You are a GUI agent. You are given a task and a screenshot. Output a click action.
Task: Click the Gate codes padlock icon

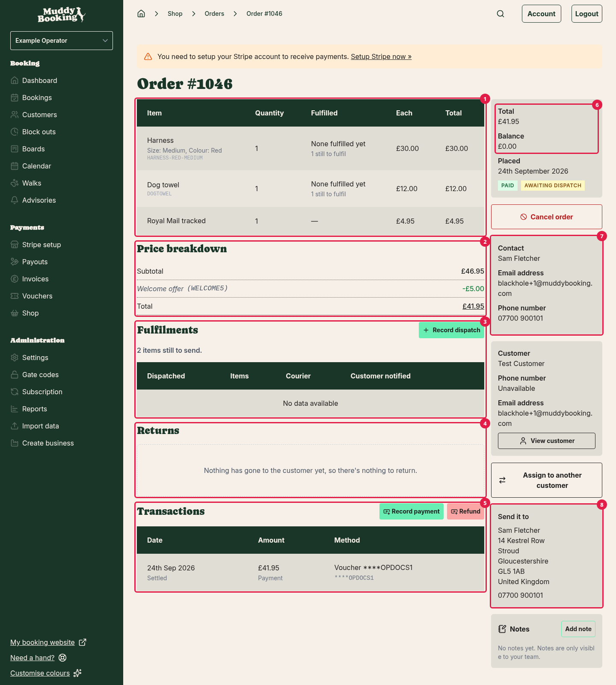tap(15, 375)
